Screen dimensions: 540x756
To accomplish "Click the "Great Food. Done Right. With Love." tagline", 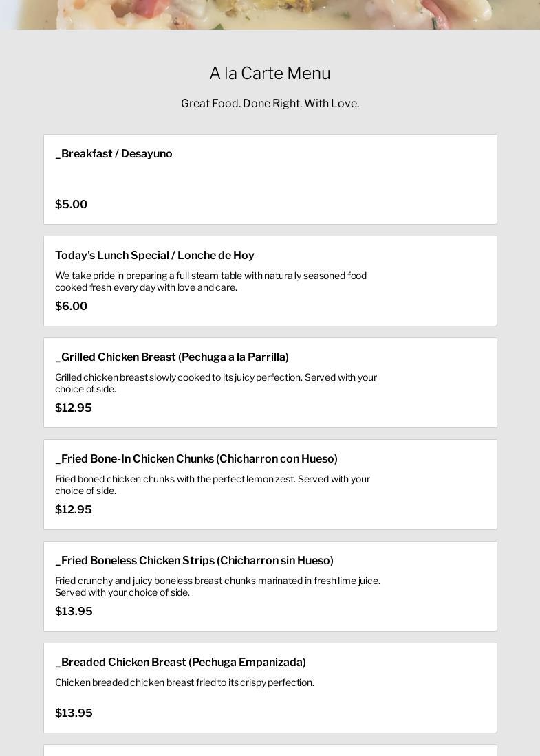I will click(270, 104).
